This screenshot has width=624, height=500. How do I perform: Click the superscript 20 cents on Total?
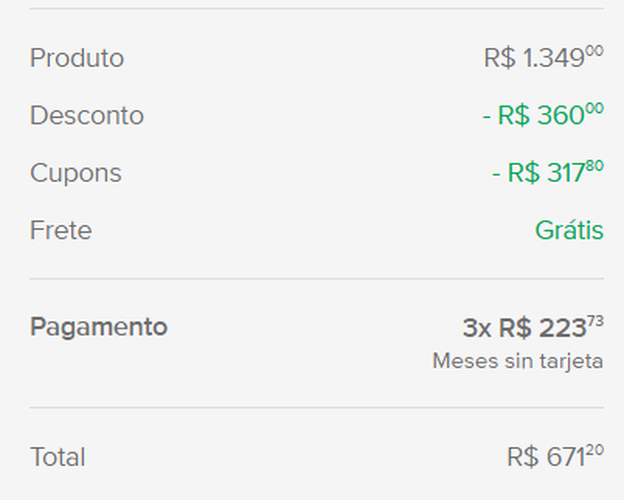[x=595, y=451]
